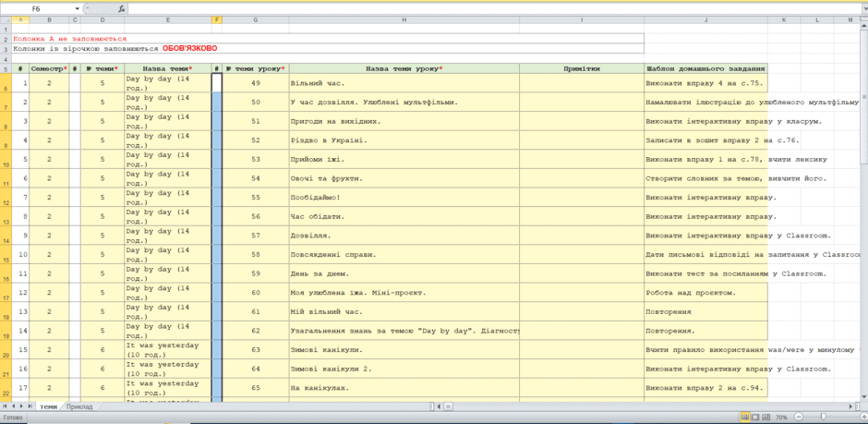Click into the formula bar input
This screenshot has width=868, height=424.
pos(493,9)
